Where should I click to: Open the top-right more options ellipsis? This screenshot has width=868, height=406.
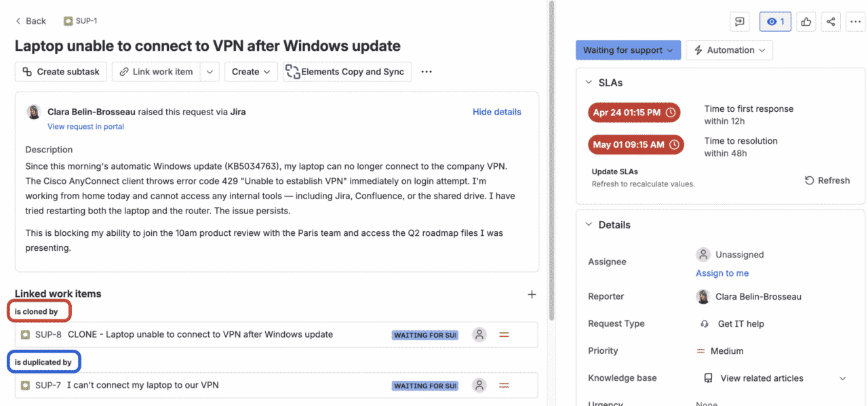(x=855, y=22)
